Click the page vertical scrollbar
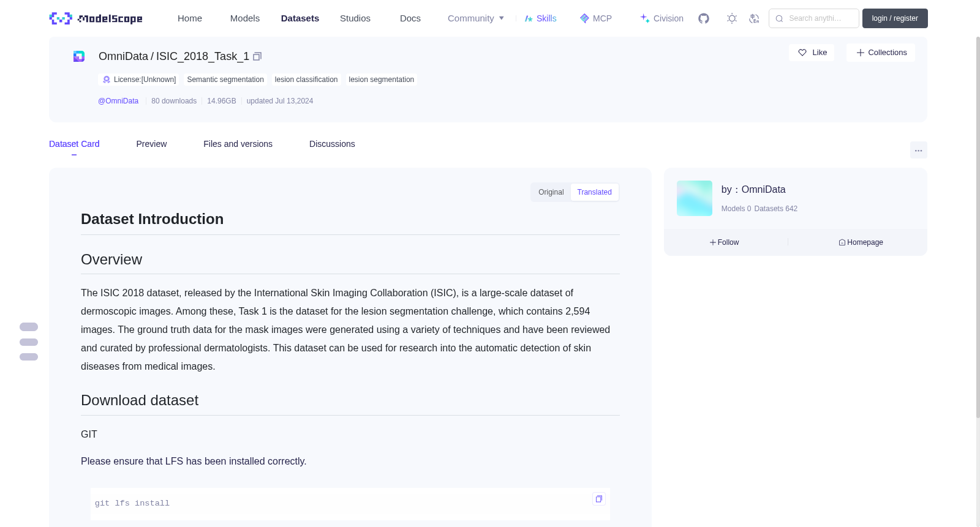The image size is (980, 527). click(x=978, y=226)
